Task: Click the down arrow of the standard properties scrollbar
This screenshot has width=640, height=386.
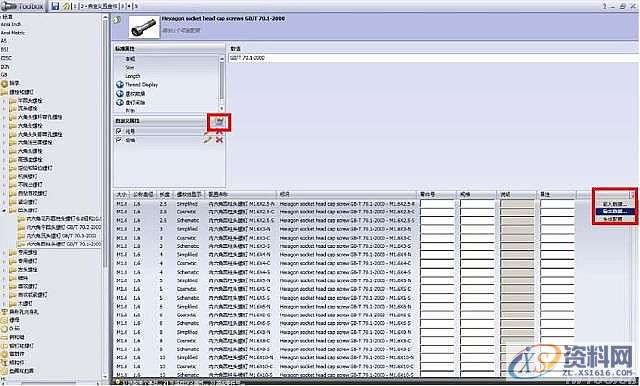Action: pyautogui.click(x=222, y=109)
